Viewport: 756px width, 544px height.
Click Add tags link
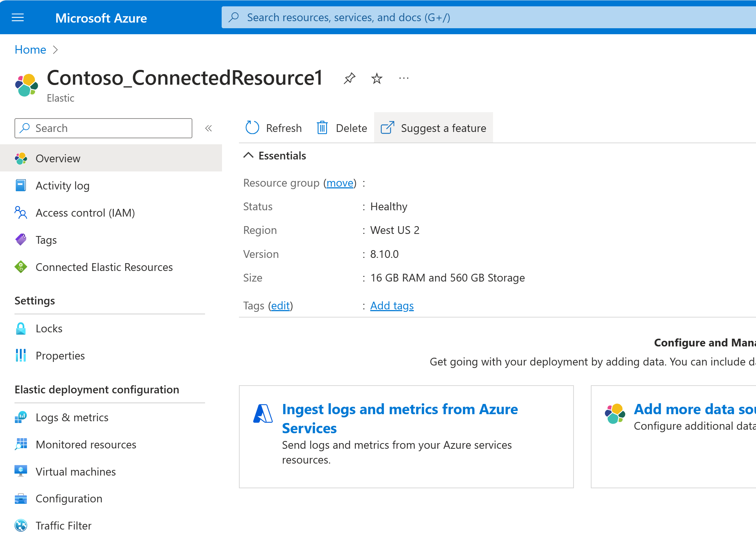(392, 304)
